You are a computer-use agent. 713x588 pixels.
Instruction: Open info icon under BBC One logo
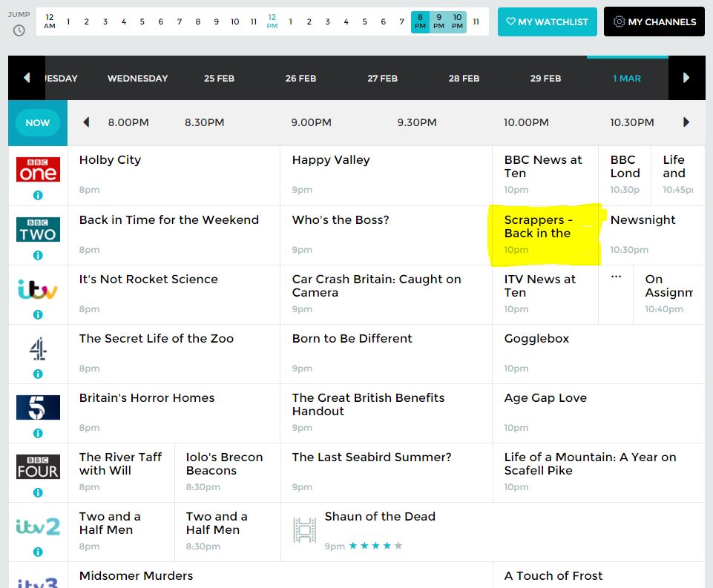pos(38,196)
